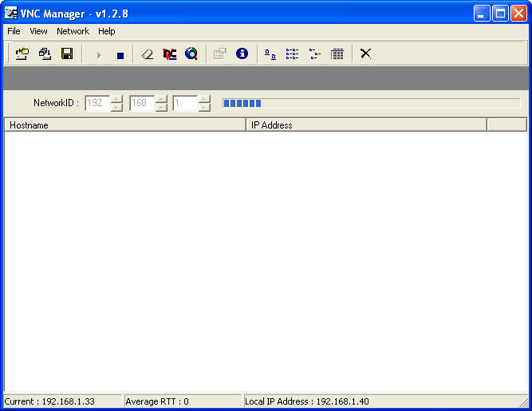The image size is (532, 411).
Task: Increase the 168 octet spinner
Action: point(161,99)
